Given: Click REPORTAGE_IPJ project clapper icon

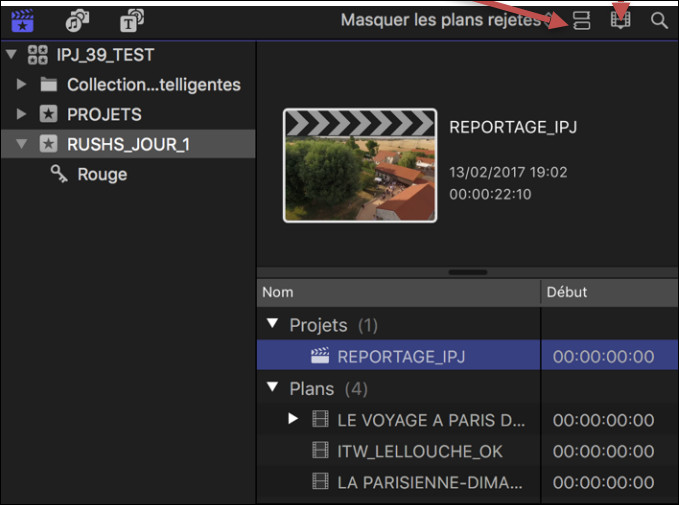Looking at the screenshot, I should coord(320,356).
